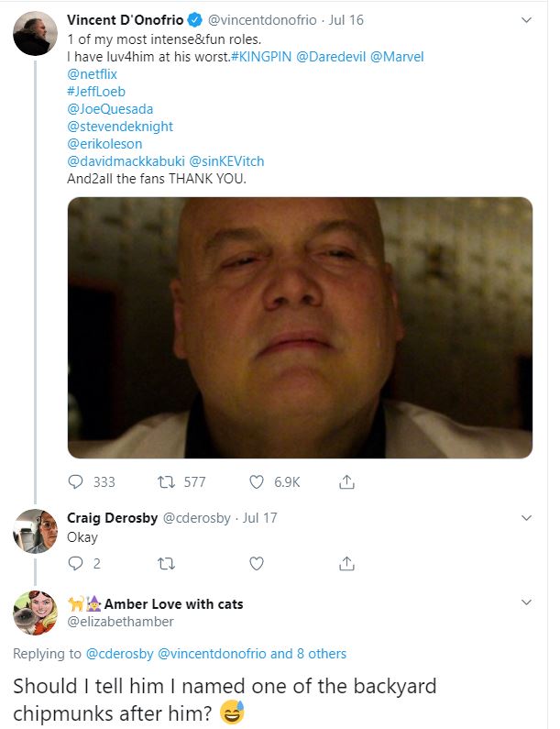Click the "8 others" replying-to link
The image size is (560, 729).
pyautogui.click(x=321, y=654)
